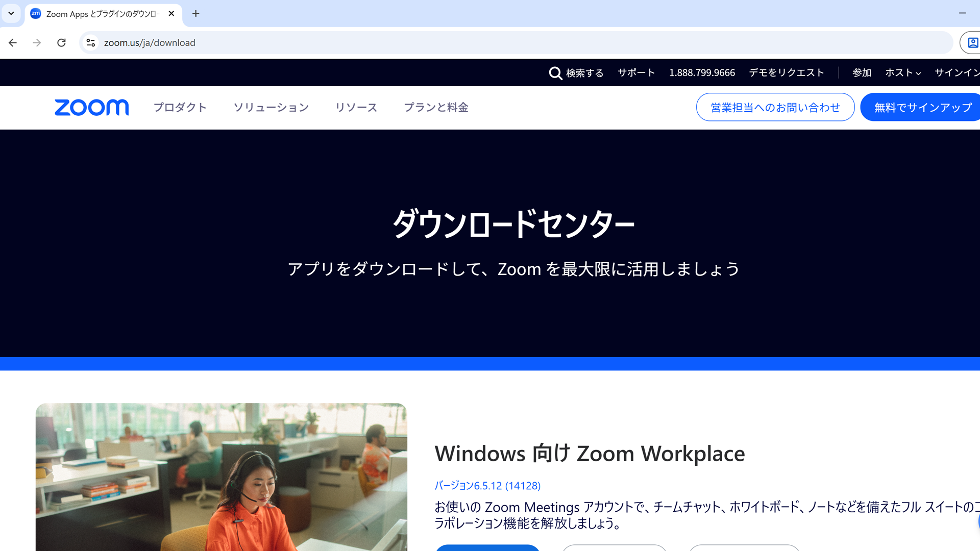Open プランと料金 page
This screenshot has height=551, width=980.
coord(436,107)
